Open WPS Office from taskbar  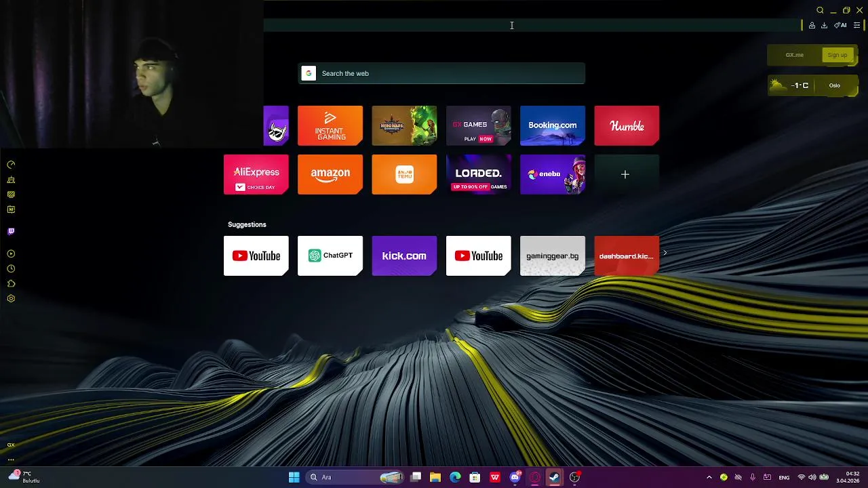[x=495, y=477]
